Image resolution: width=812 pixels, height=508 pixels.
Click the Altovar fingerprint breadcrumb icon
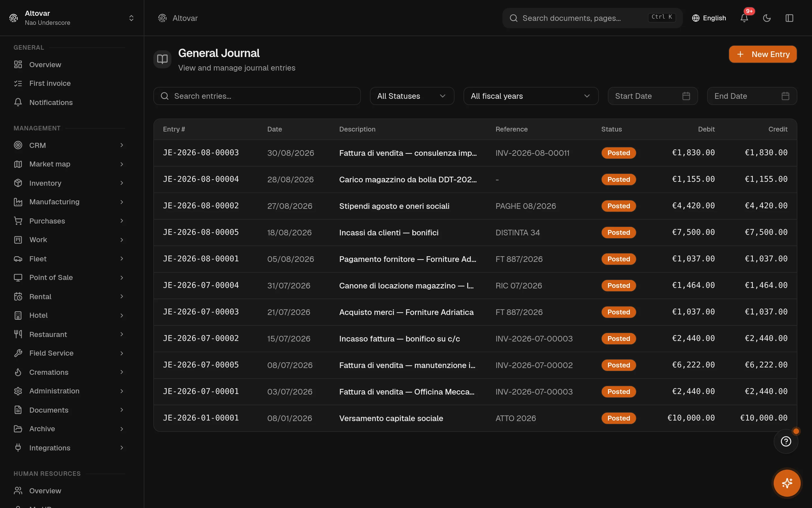[162, 18]
